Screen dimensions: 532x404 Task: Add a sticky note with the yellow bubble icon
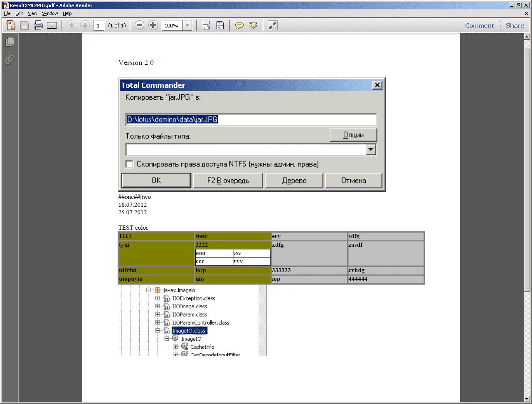click(x=239, y=25)
